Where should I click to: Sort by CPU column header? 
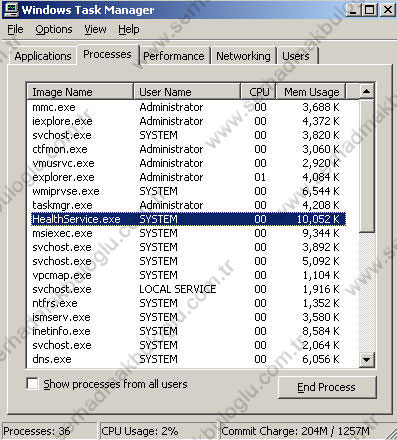coord(258,92)
